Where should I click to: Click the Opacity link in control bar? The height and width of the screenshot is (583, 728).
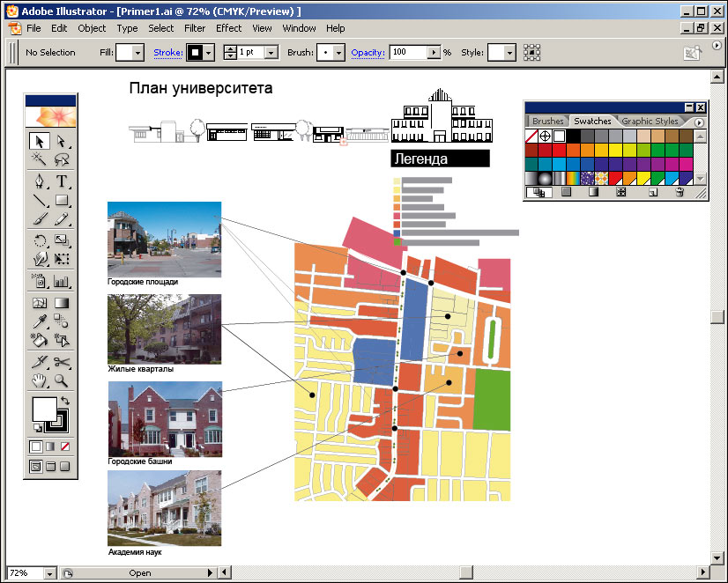click(368, 53)
